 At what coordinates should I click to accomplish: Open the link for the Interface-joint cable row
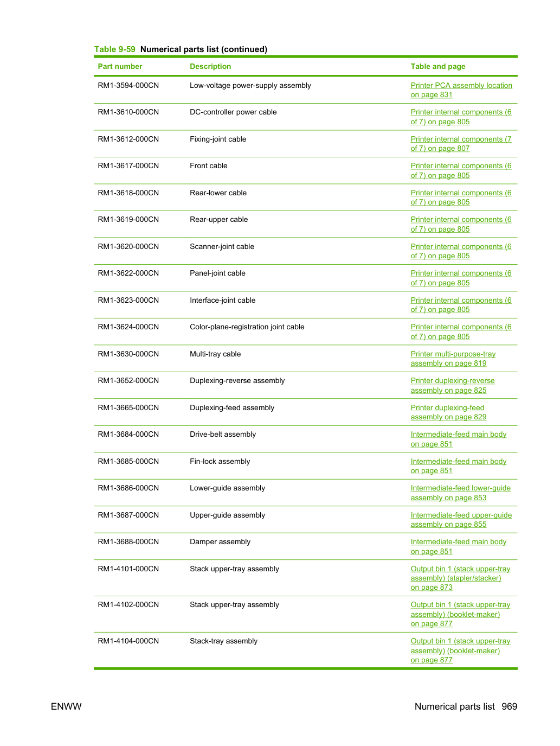[x=461, y=305]
